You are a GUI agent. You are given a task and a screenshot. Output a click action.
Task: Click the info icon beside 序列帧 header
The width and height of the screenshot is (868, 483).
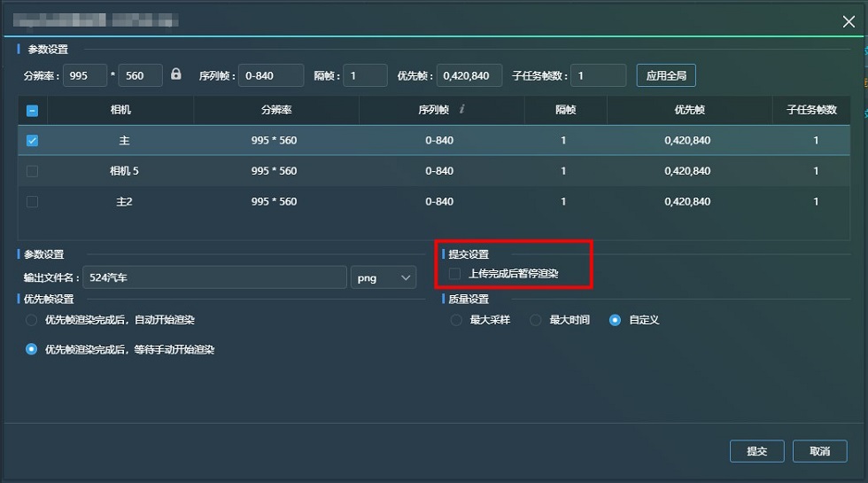[x=462, y=110]
